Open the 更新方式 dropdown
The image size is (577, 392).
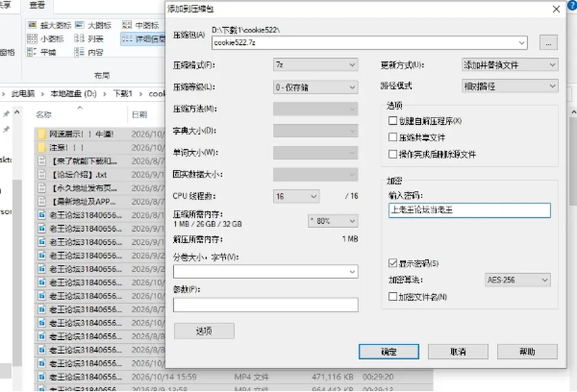tap(510, 65)
